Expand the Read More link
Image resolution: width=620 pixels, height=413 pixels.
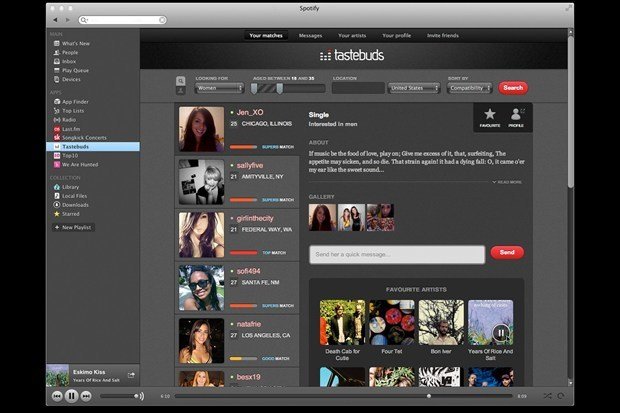[507, 182]
